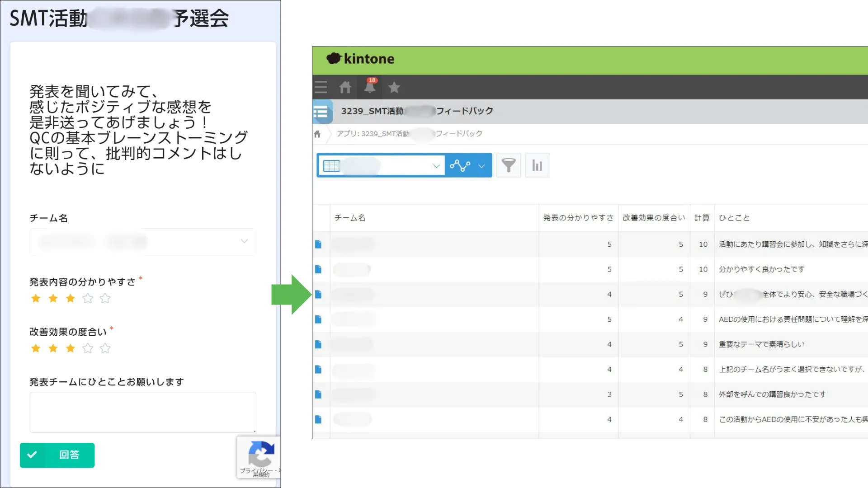Click the ひとこと comment text area
This screenshot has width=868, height=488.
[143, 412]
